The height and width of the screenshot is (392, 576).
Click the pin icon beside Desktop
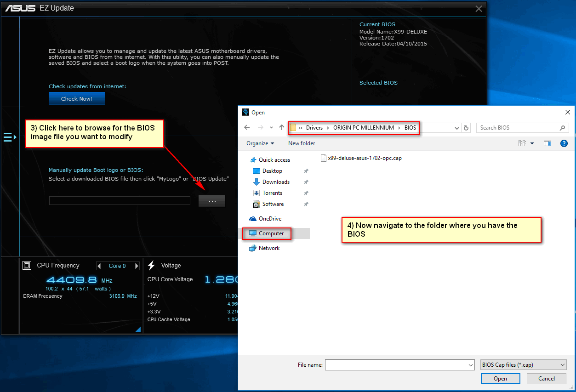[306, 171]
